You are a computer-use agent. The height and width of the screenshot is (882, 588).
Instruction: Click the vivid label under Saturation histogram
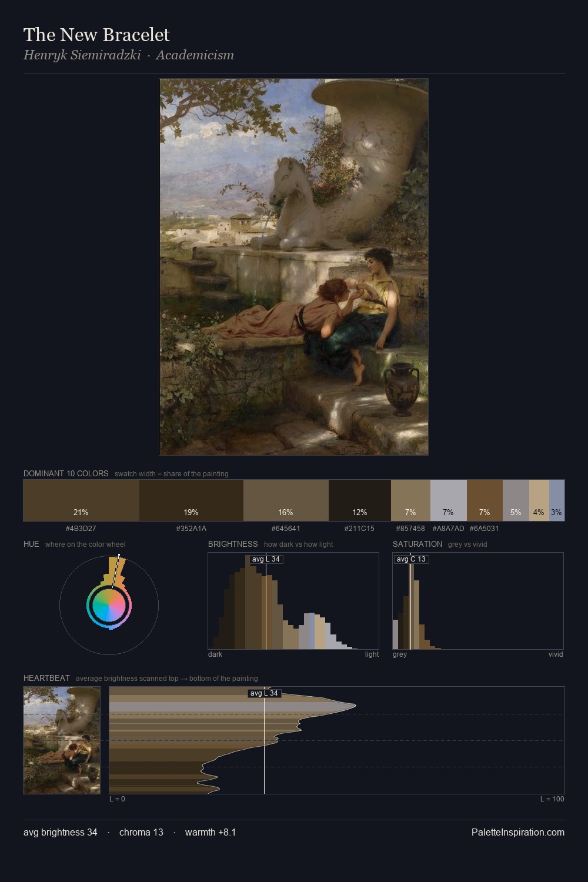(556, 654)
